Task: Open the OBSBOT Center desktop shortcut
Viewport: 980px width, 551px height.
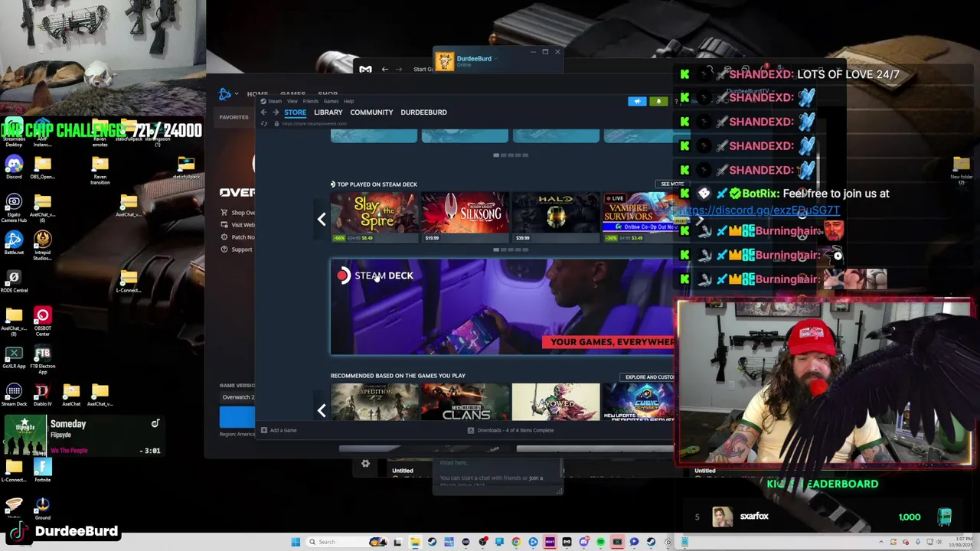Action: coord(43,323)
